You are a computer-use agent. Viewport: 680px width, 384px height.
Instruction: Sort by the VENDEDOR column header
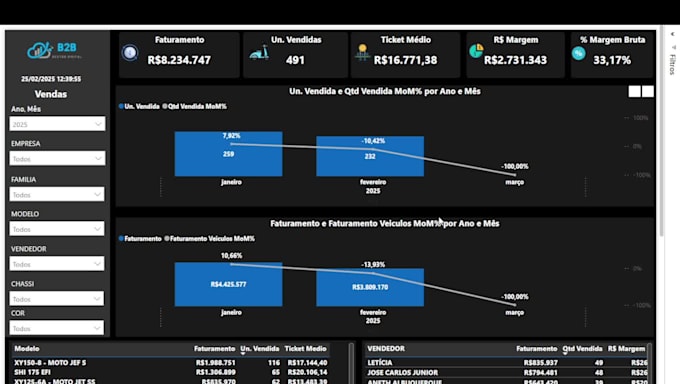coord(386,348)
